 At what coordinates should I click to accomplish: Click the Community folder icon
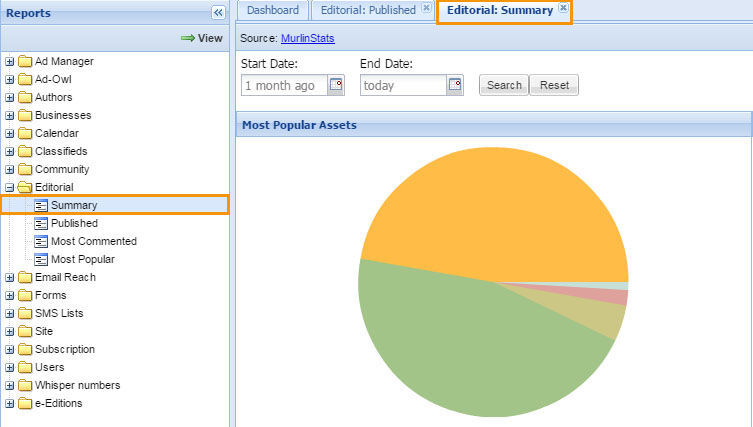[x=25, y=170]
